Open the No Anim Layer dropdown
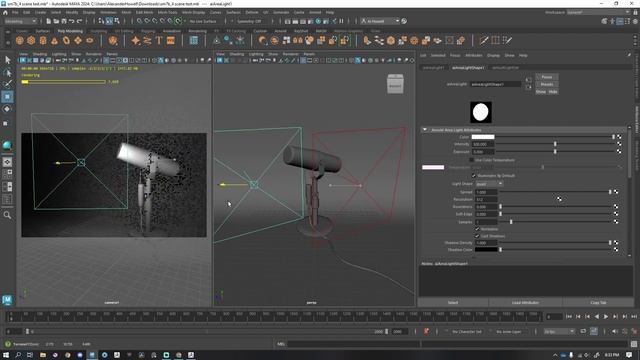Screen dimensions: 640x360 [508, 331]
